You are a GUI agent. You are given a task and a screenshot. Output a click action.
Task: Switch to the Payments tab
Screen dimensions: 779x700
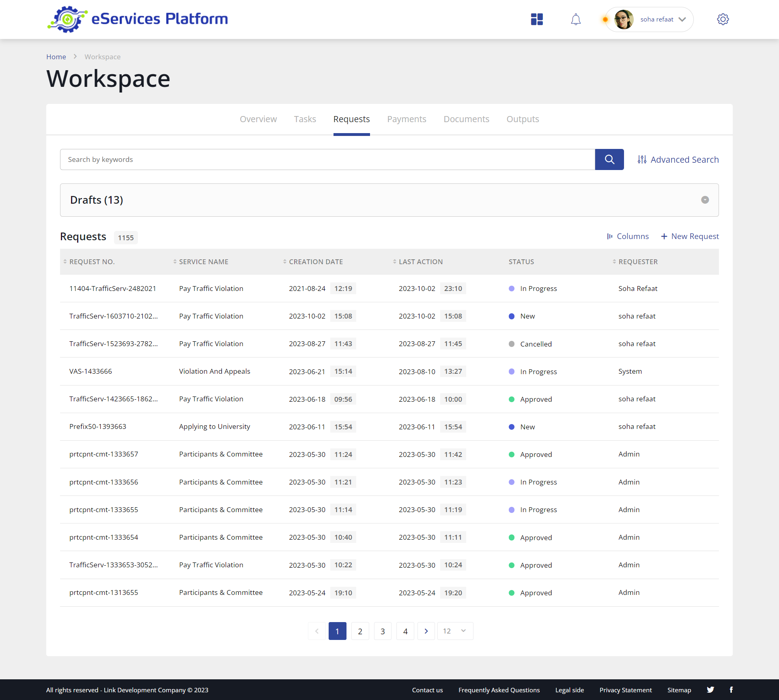pos(407,119)
